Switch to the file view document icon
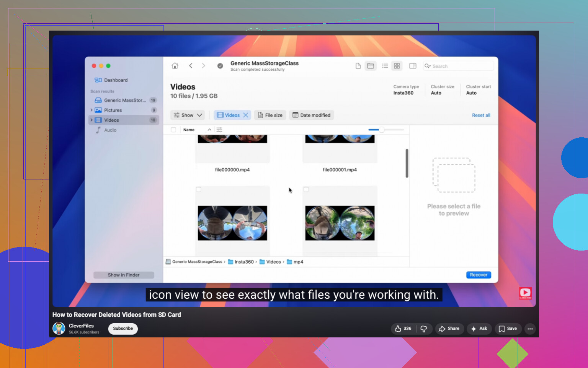The height and width of the screenshot is (368, 588). [x=358, y=66]
